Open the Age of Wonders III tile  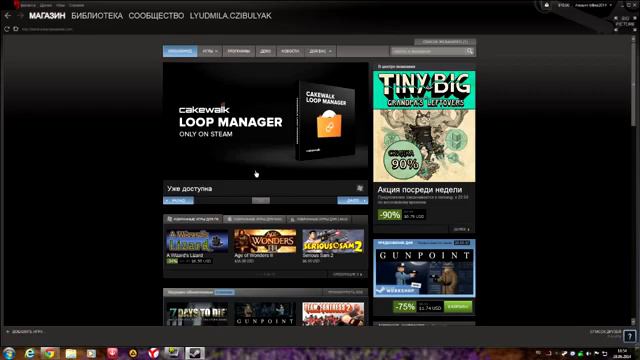[x=265, y=246]
